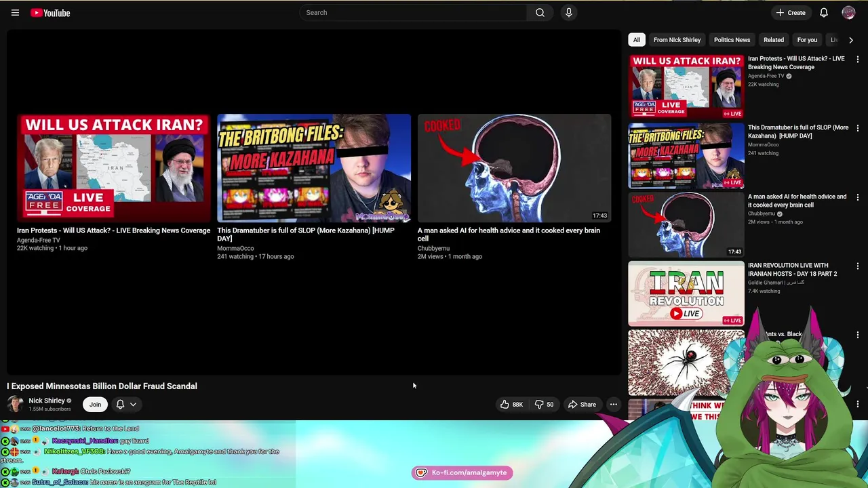The image size is (868, 488).
Task: Open the hamburger guide menu
Action: pyautogui.click(x=15, y=13)
